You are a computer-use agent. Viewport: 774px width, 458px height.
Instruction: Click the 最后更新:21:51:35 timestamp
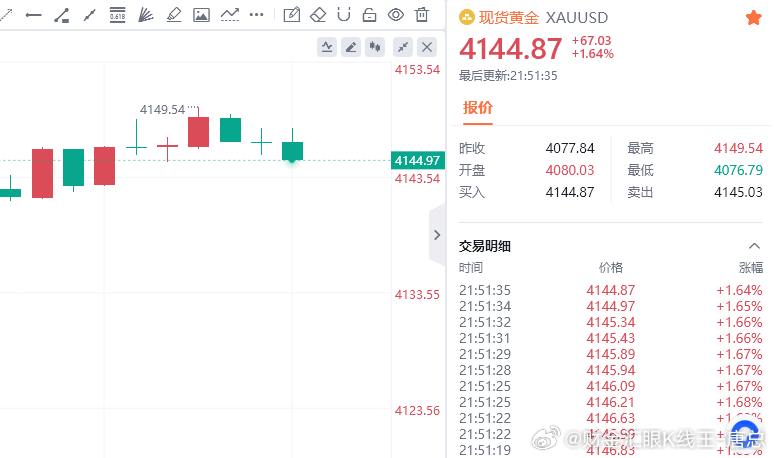(x=508, y=76)
